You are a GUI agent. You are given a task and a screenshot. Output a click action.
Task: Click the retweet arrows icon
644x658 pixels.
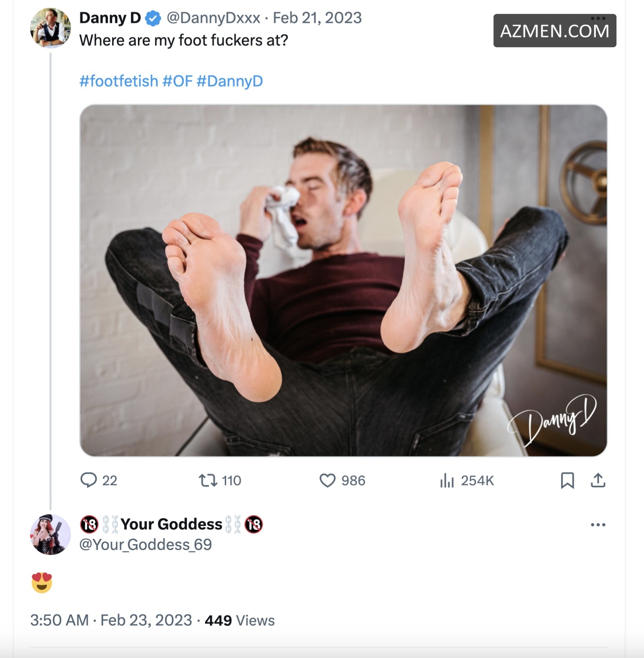pos(208,480)
